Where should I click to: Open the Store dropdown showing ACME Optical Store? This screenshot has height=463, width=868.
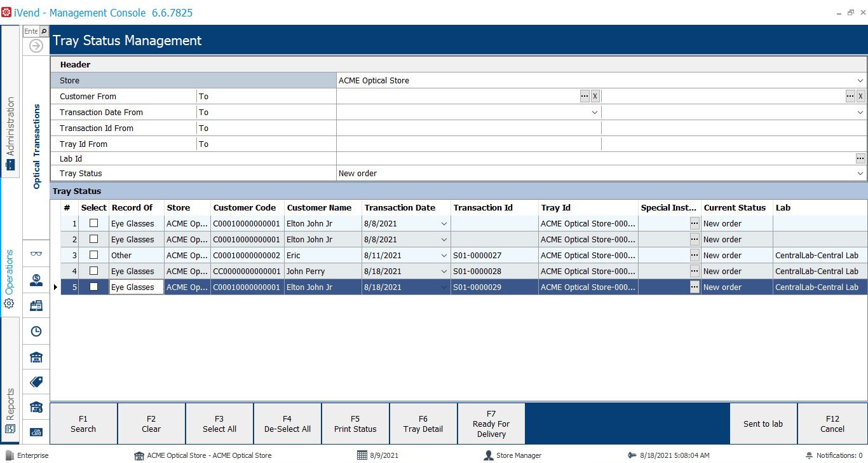click(x=861, y=80)
